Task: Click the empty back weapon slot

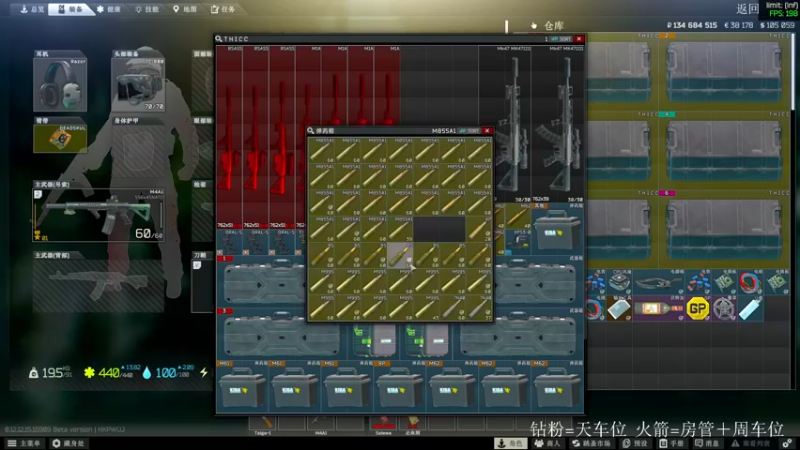Action: [x=98, y=286]
